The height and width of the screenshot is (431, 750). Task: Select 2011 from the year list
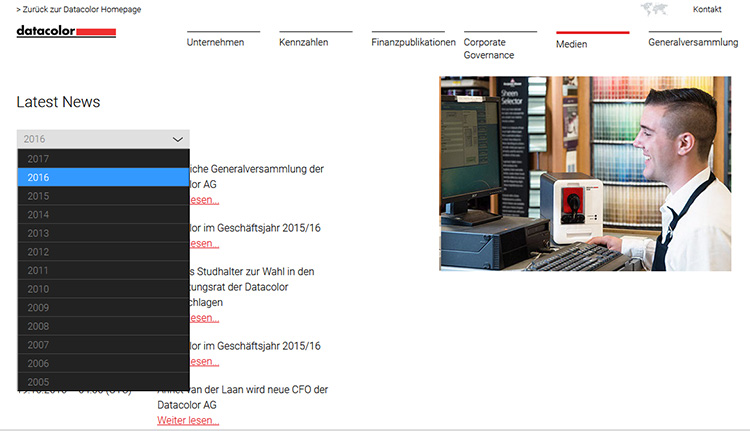[x=103, y=271]
